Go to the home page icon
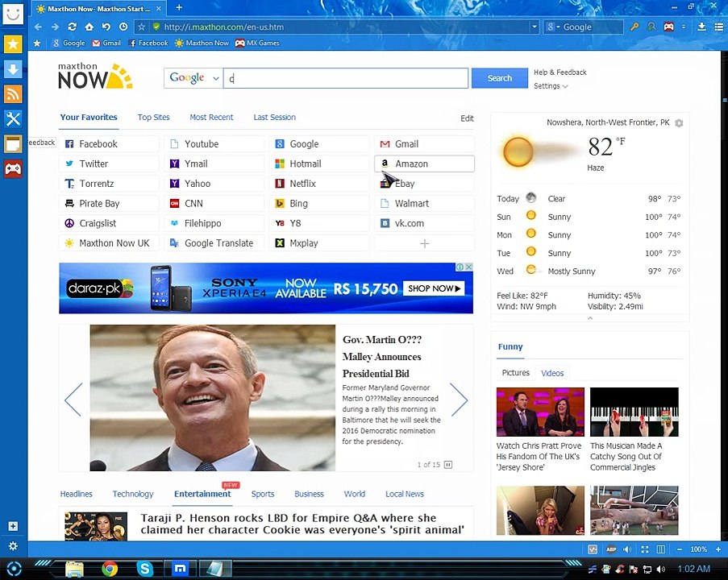The width and height of the screenshot is (728, 580). point(89,27)
